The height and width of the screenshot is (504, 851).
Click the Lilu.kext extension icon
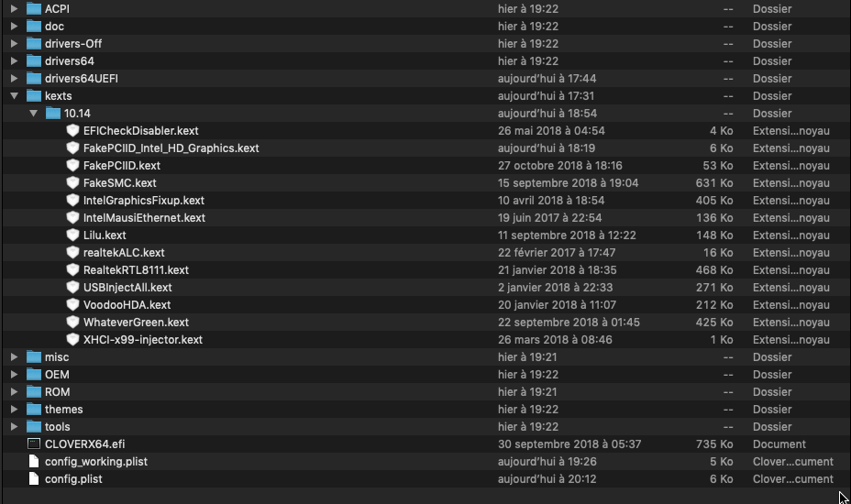coord(72,235)
